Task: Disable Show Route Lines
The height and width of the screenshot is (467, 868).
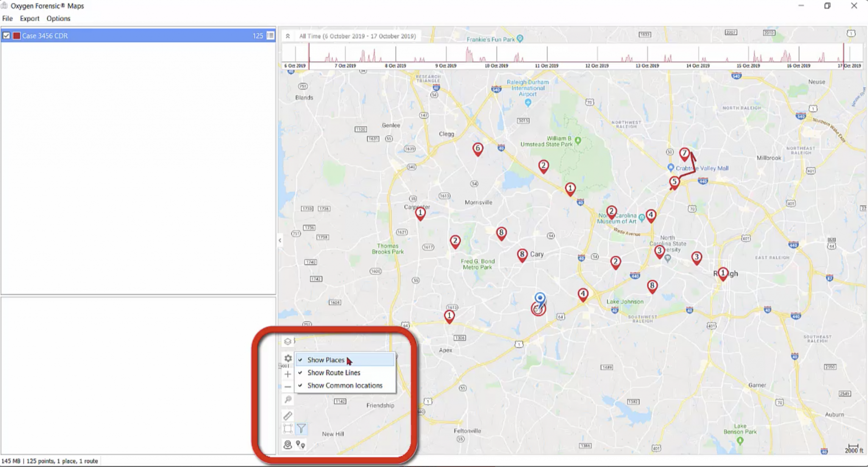Action: 334,372
